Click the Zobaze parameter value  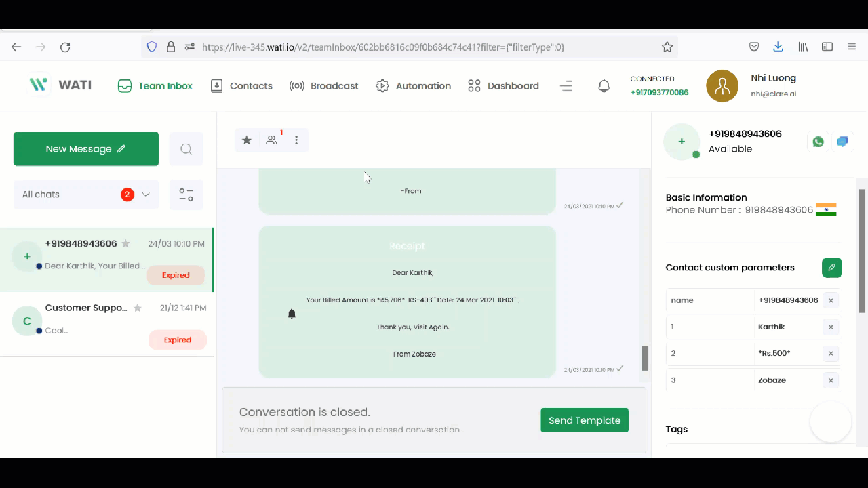pos(772,380)
